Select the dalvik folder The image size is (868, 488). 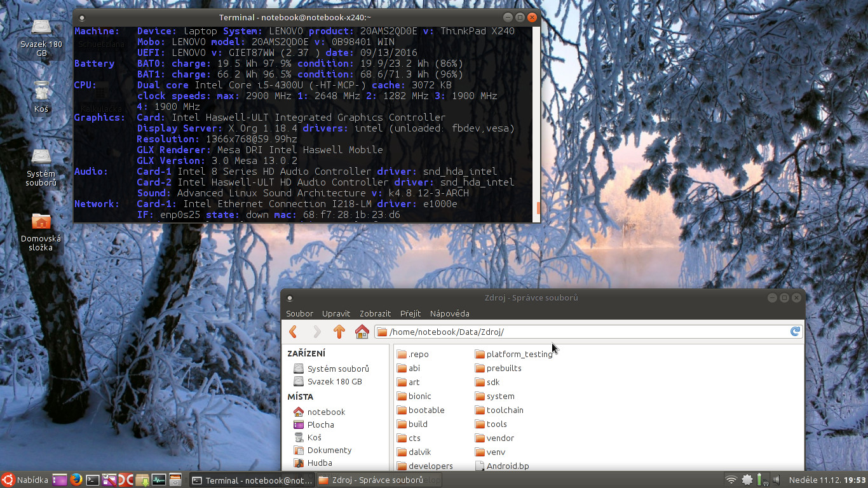[414, 452]
